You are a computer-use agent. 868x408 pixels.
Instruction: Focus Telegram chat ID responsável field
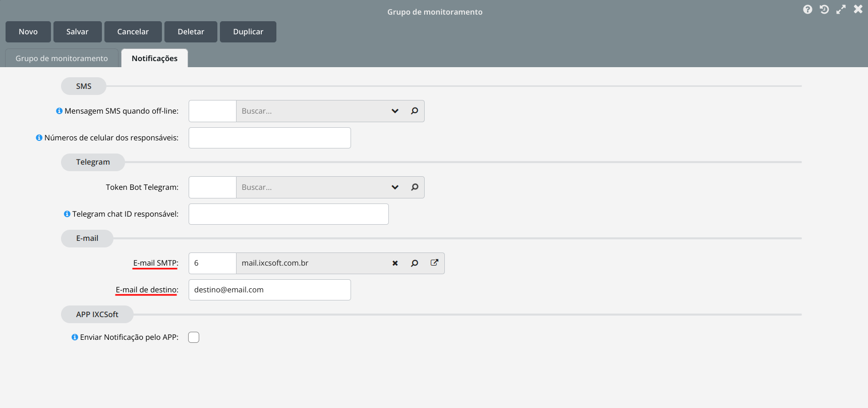pos(288,214)
